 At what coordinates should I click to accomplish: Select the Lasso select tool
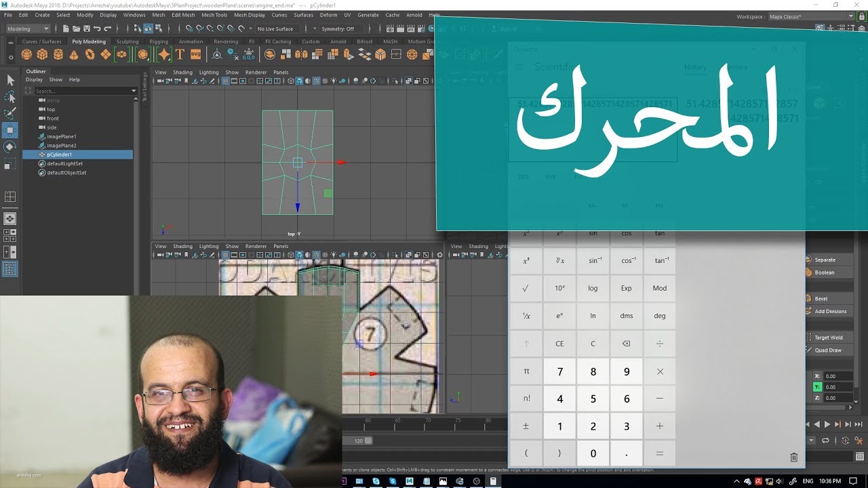[10, 97]
